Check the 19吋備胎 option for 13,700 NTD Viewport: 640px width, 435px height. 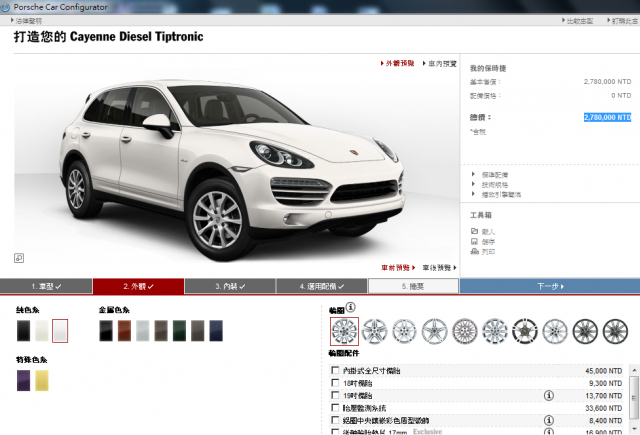[335, 395]
